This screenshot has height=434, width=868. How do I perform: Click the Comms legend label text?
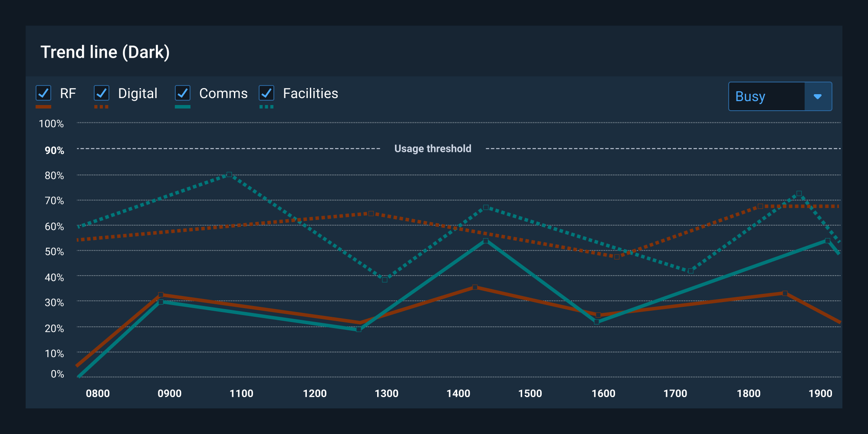223,93
